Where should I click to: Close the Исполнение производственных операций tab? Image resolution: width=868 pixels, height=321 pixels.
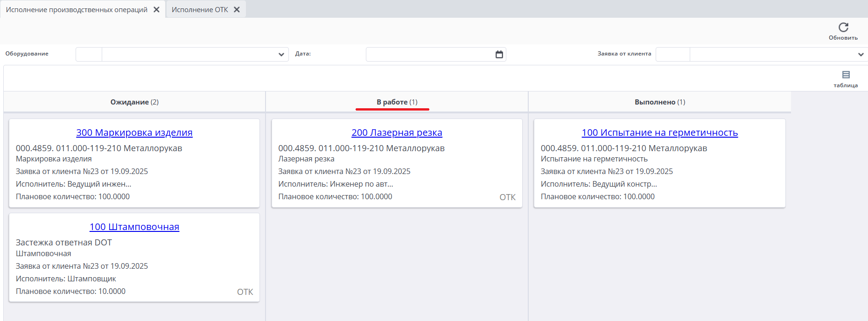(157, 10)
